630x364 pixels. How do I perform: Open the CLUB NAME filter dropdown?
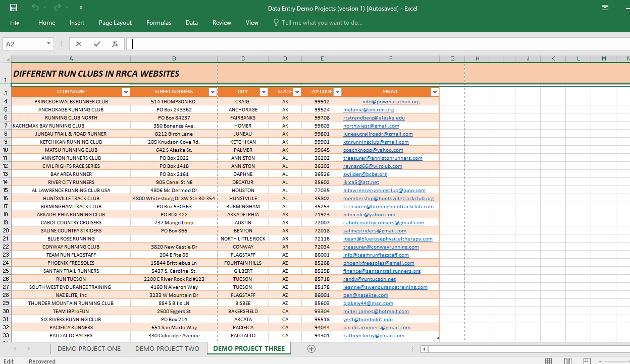126,92
